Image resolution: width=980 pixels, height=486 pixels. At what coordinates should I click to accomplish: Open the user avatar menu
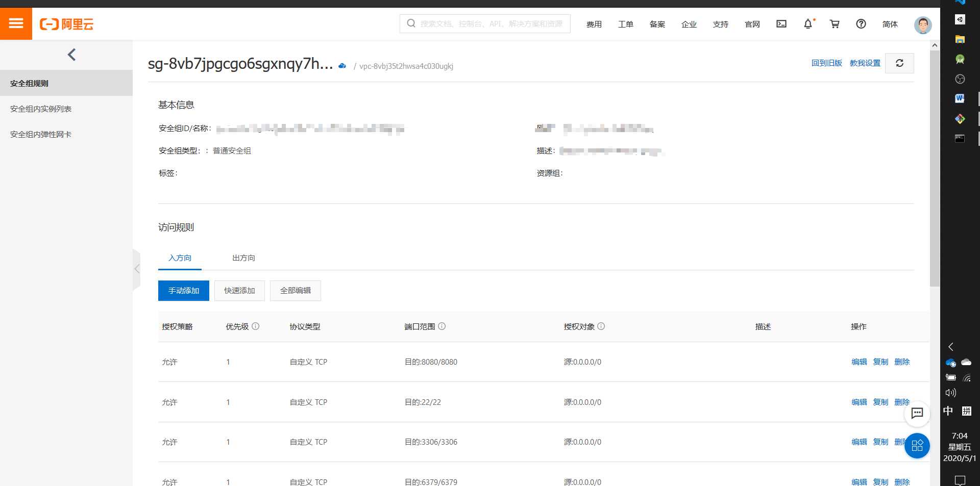(923, 24)
